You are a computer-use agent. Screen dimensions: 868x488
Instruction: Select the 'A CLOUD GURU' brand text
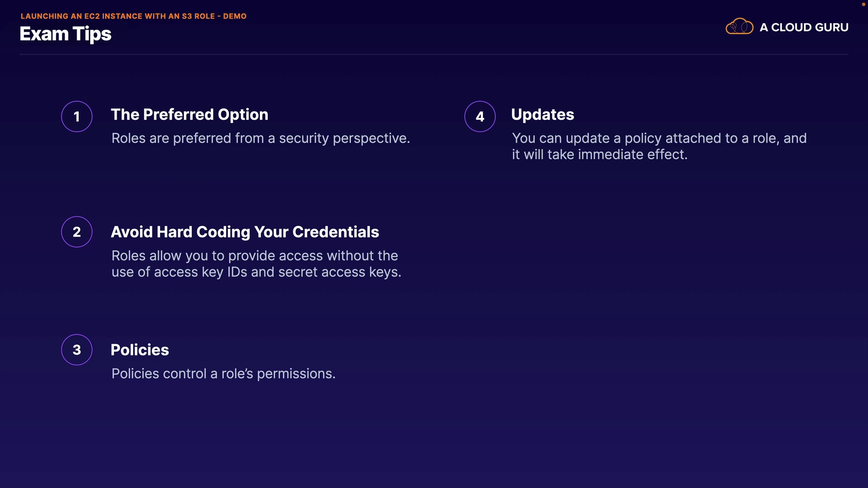[x=804, y=28]
